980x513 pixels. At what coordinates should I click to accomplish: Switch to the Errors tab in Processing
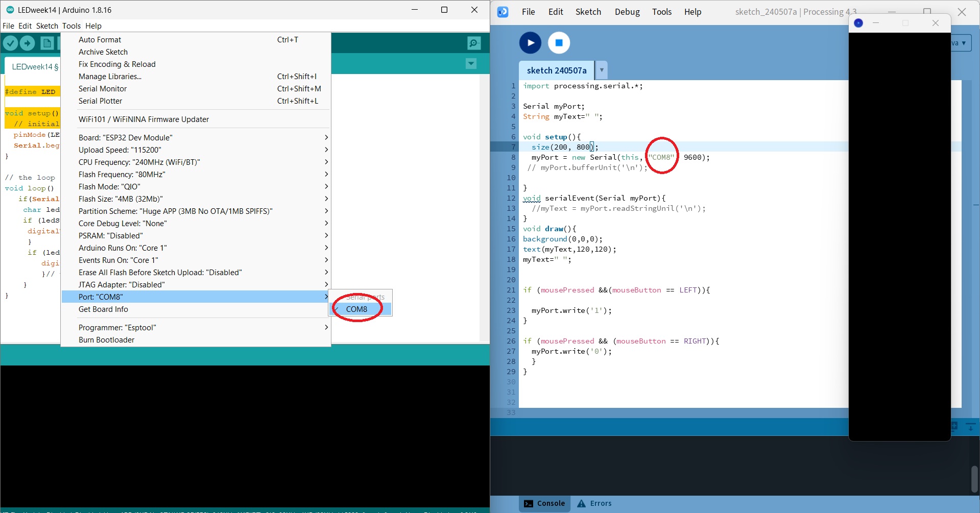click(594, 503)
